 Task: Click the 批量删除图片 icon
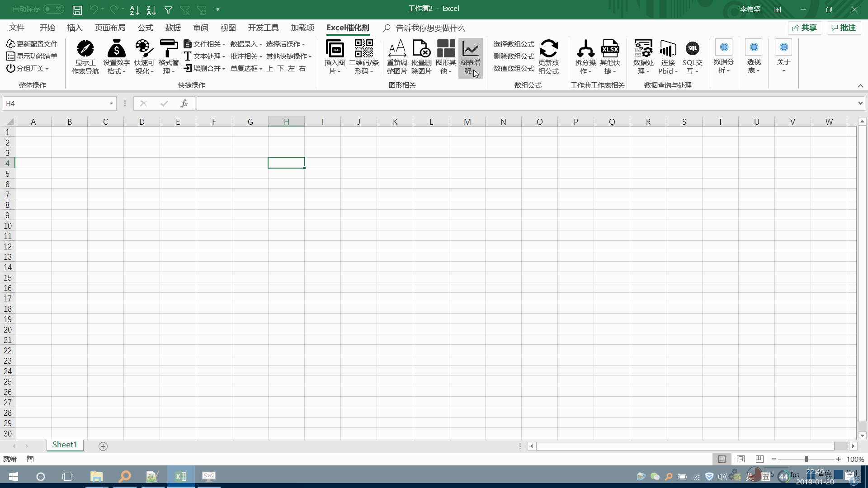421,48
